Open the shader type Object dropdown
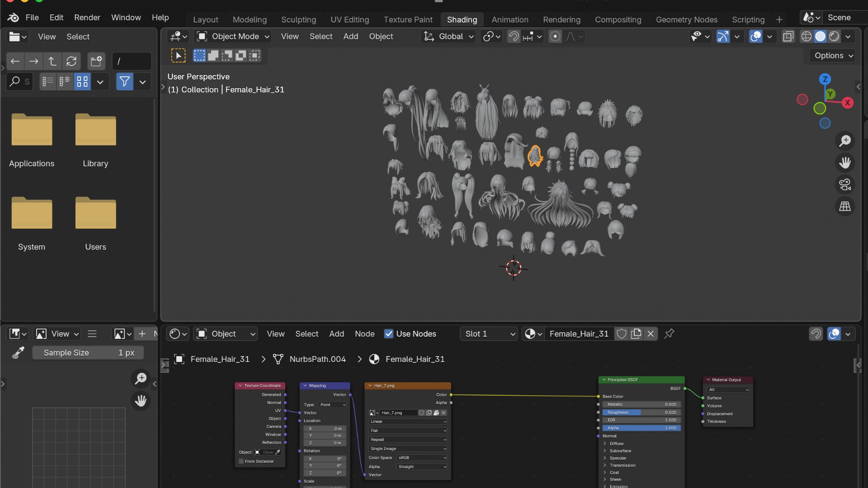868x488 pixels. [226, 334]
